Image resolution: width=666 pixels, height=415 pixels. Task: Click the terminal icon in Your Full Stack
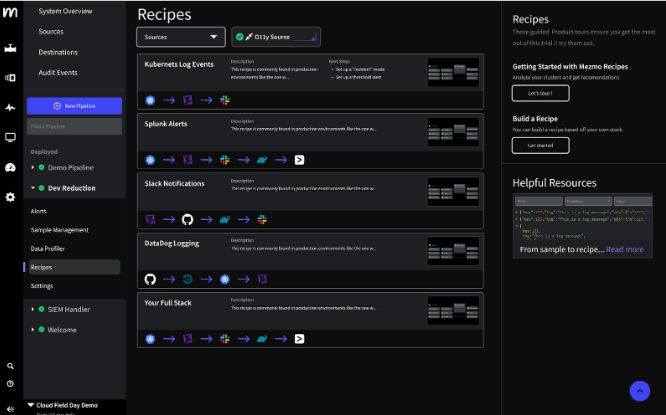coord(299,339)
